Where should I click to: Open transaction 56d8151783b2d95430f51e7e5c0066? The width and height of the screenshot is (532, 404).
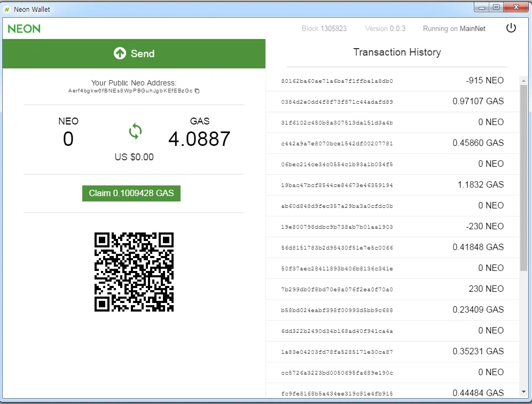(337, 248)
